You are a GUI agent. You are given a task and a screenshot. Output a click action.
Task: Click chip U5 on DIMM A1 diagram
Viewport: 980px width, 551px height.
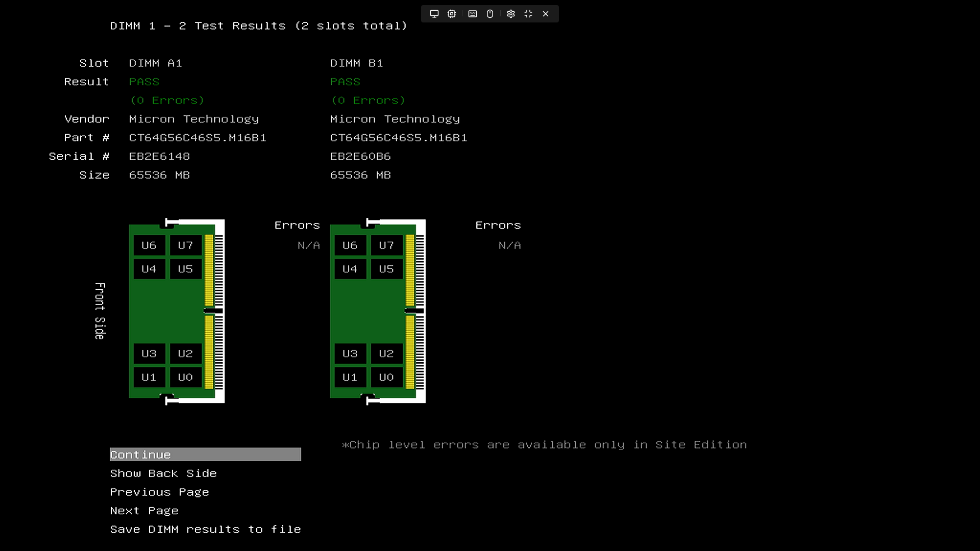185,269
